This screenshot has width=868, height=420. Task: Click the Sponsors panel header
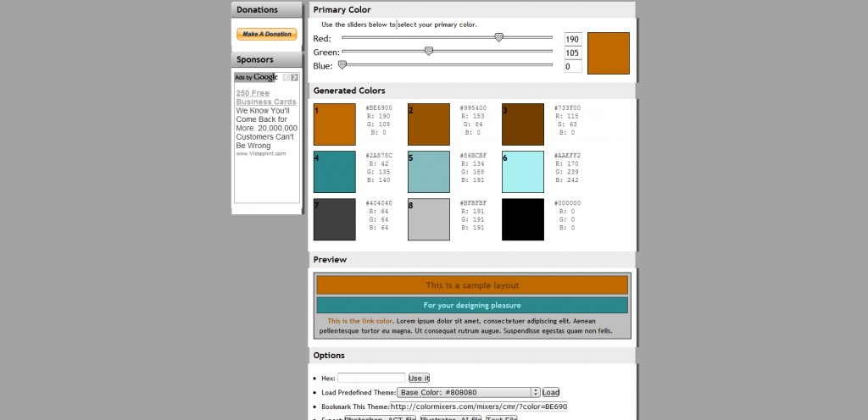click(x=267, y=59)
